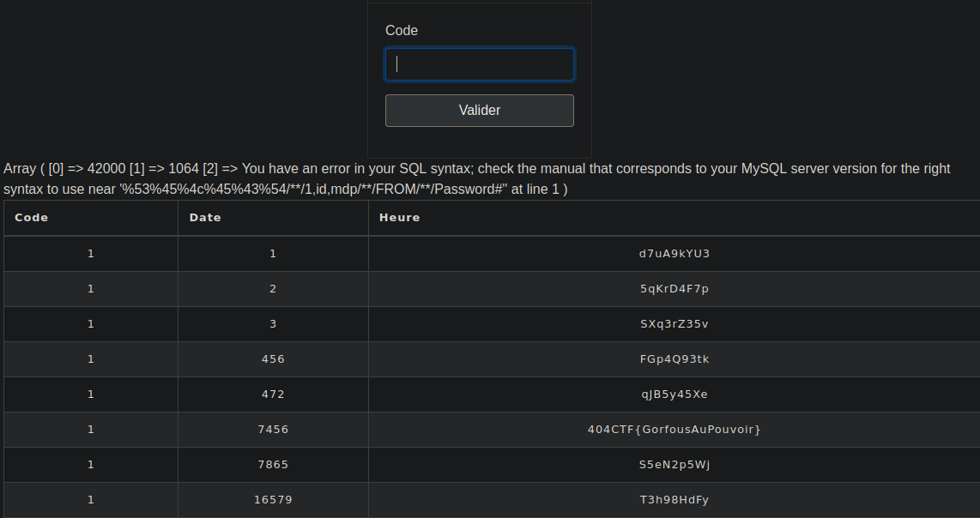Image resolution: width=980 pixels, height=518 pixels.
Task: Select the Date cell showing 472
Action: point(273,395)
